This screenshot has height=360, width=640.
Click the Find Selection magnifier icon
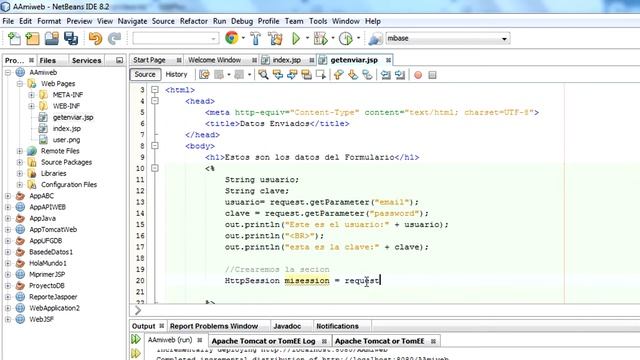point(263,75)
